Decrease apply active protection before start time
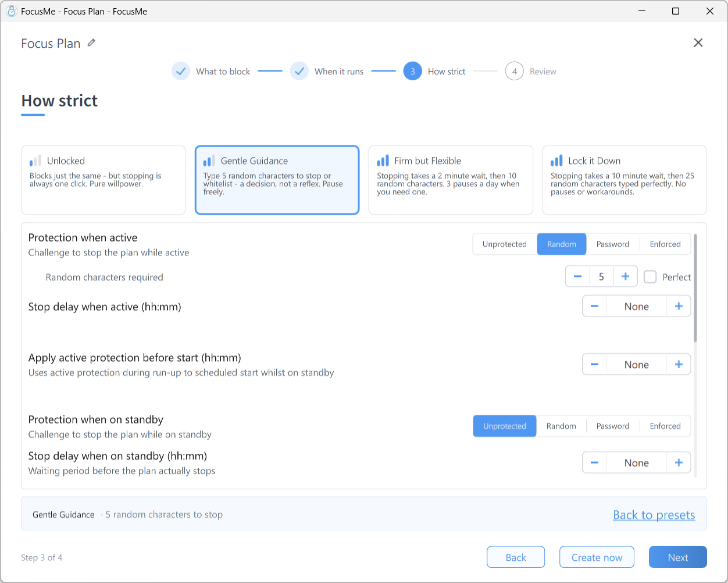The height and width of the screenshot is (583, 728). pos(594,364)
